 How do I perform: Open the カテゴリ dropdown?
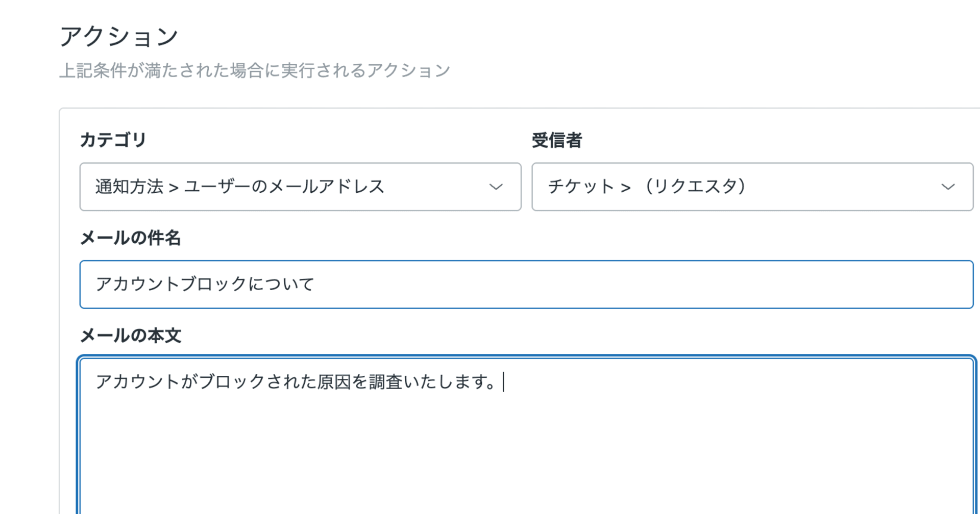(x=300, y=187)
